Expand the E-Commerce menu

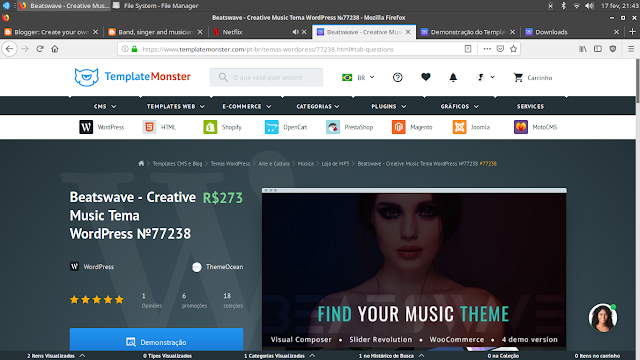pyautogui.click(x=247, y=106)
